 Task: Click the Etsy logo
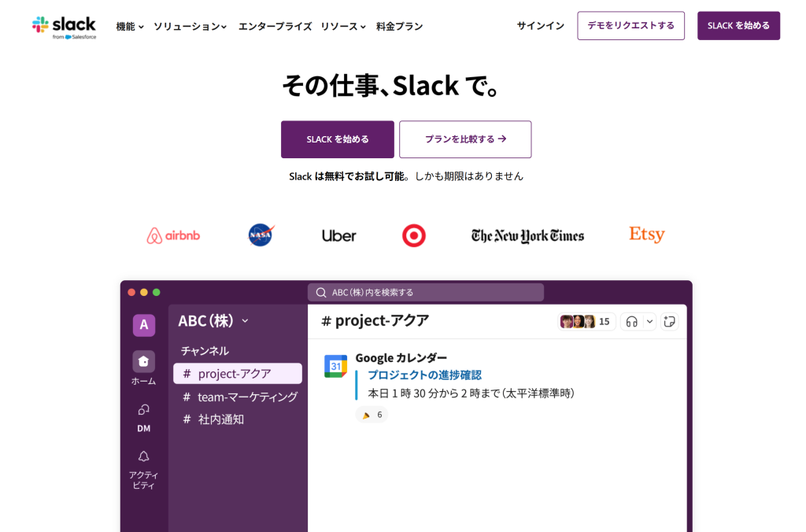[x=647, y=235]
